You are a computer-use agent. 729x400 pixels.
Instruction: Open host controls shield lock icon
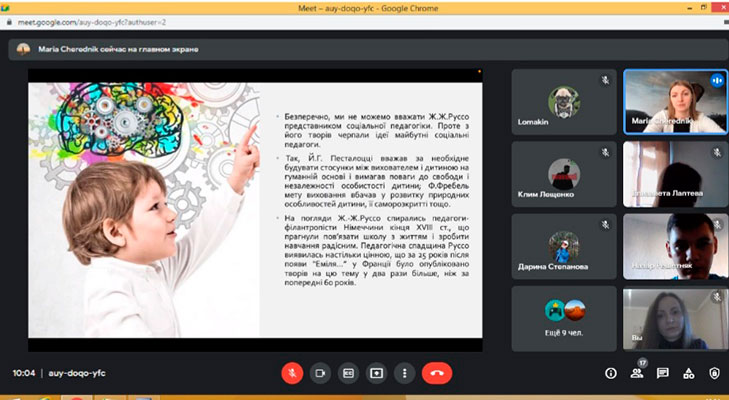[715, 373]
